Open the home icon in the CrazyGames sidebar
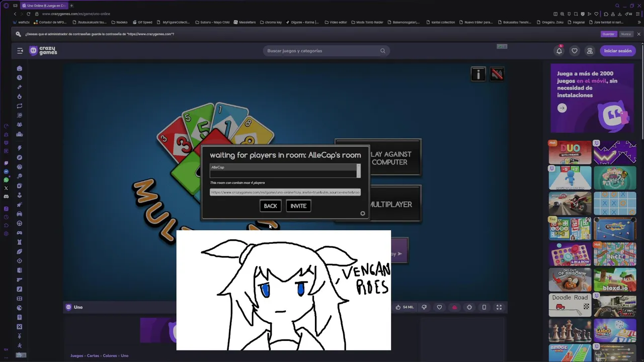Viewport: 644px width, 362px height. coord(20,68)
